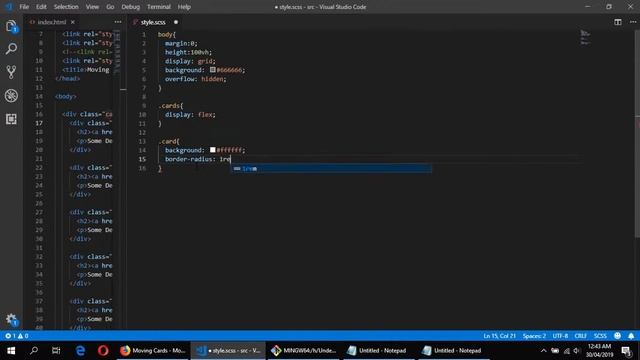
Task: Accept the 1rem autocomplete suggestion
Action: (x=331, y=169)
